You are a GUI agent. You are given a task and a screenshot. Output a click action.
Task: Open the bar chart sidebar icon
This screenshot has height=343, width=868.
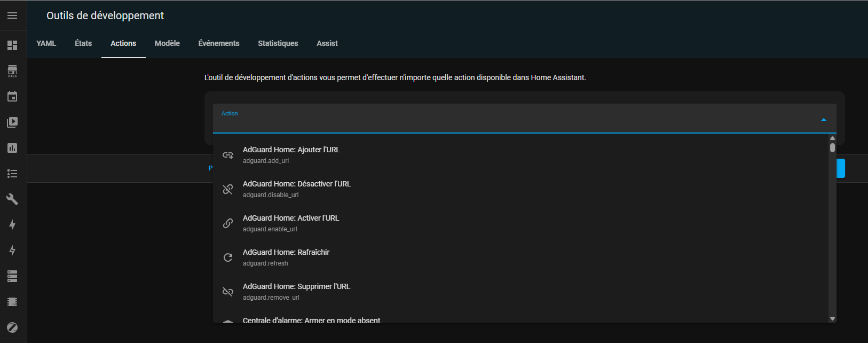click(x=12, y=148)
